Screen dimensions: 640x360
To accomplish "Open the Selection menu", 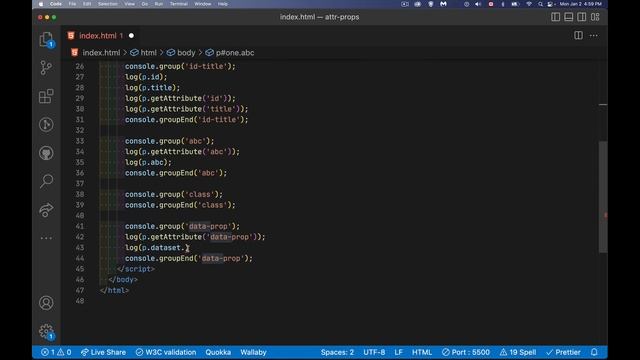I will coord(108,4).
